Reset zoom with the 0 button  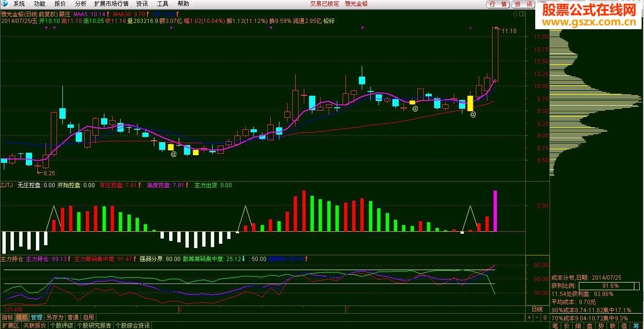545,317
